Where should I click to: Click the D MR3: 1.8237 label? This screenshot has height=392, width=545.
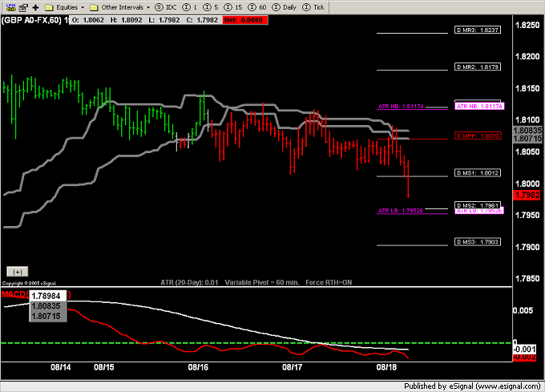coord(478,30)
